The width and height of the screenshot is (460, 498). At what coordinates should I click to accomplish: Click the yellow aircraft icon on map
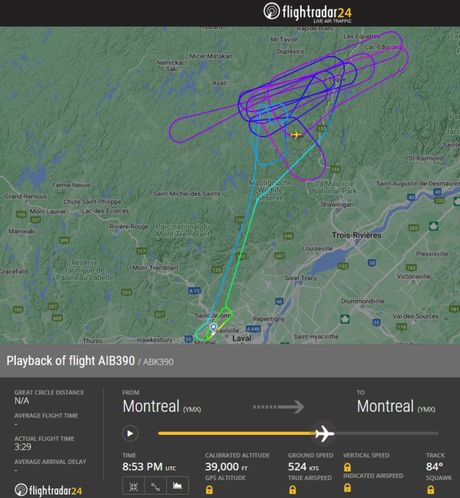[295, 135]
